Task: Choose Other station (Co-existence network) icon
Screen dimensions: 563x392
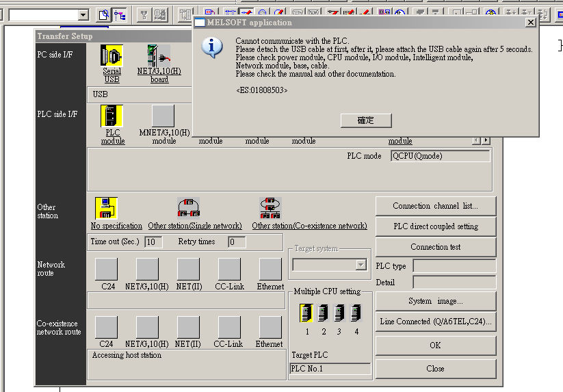Action: pyautogui.click(x=271, y=208)
